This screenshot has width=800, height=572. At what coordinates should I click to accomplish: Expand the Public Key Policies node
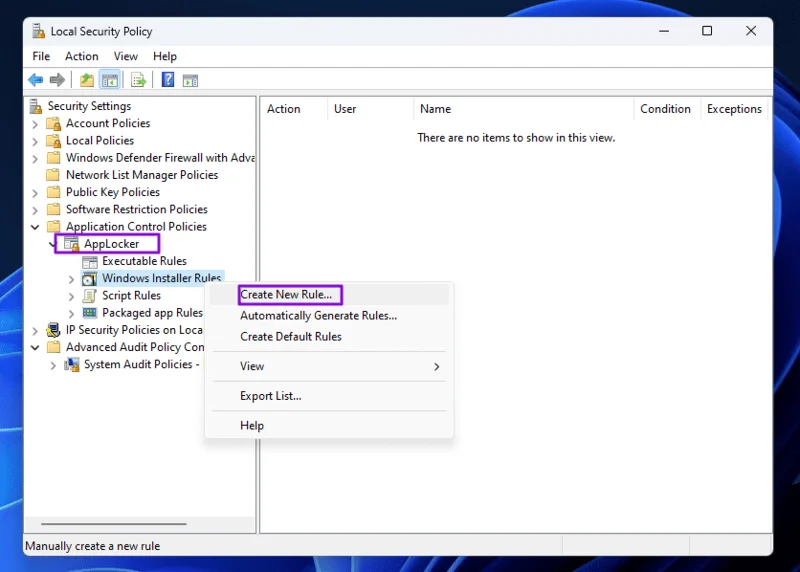(35, 193)
